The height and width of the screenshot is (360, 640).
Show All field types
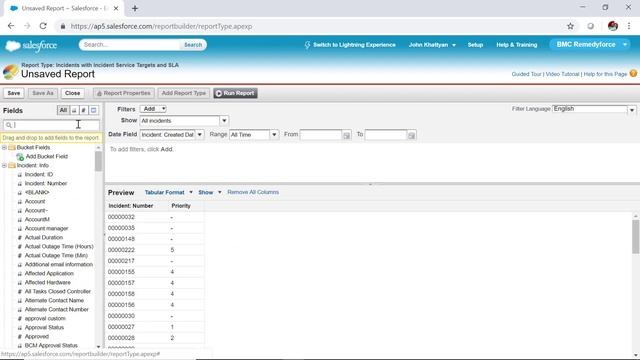click(x=63, y=110)
